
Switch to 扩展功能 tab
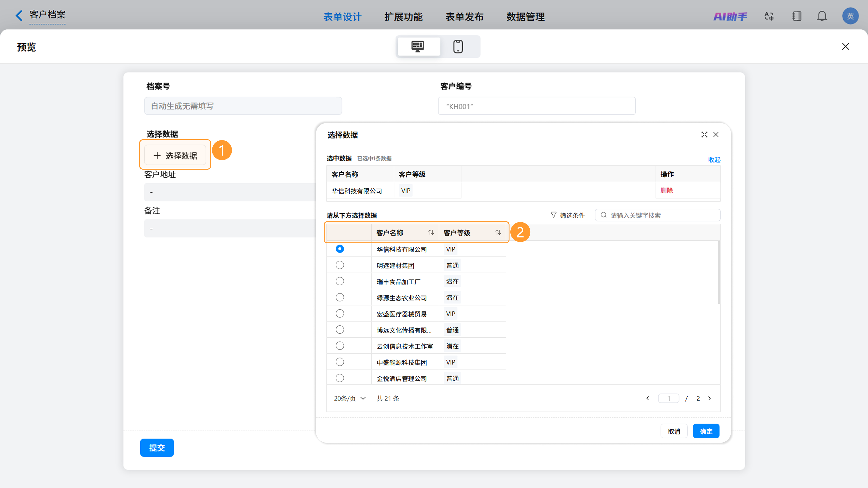[403, 17]
